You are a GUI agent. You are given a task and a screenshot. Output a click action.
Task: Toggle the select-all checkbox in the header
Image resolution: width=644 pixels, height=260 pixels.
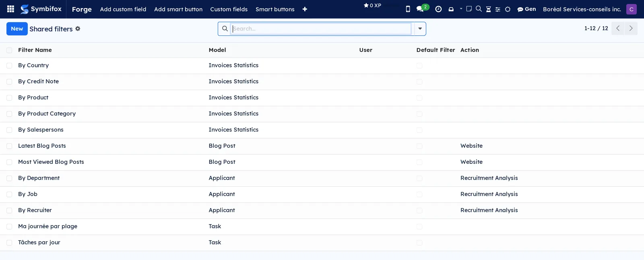[x=9, y=50]
